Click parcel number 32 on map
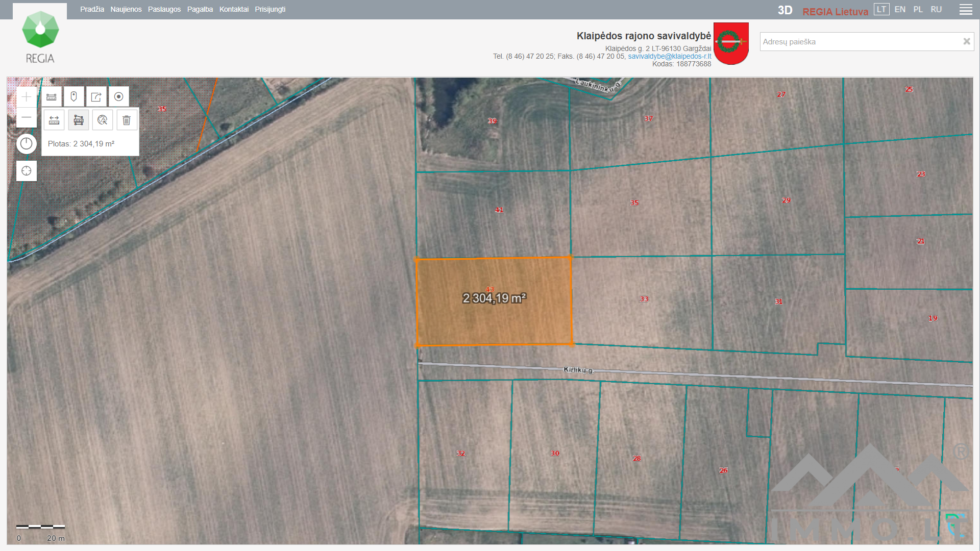The width and height of the screenshot is (980, 551). [x=460, y=453]
